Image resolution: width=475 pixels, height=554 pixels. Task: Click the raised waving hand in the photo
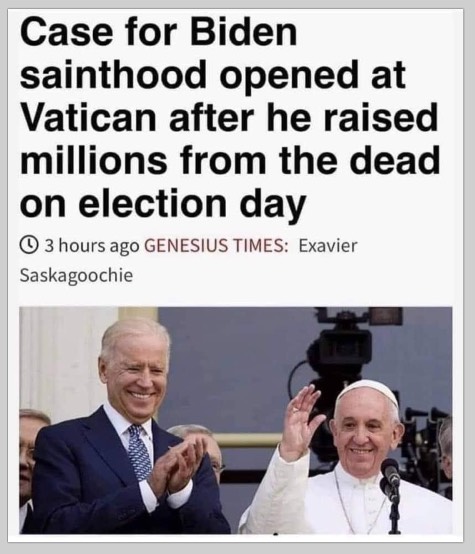pyautogui.click(x=302, y=422)
